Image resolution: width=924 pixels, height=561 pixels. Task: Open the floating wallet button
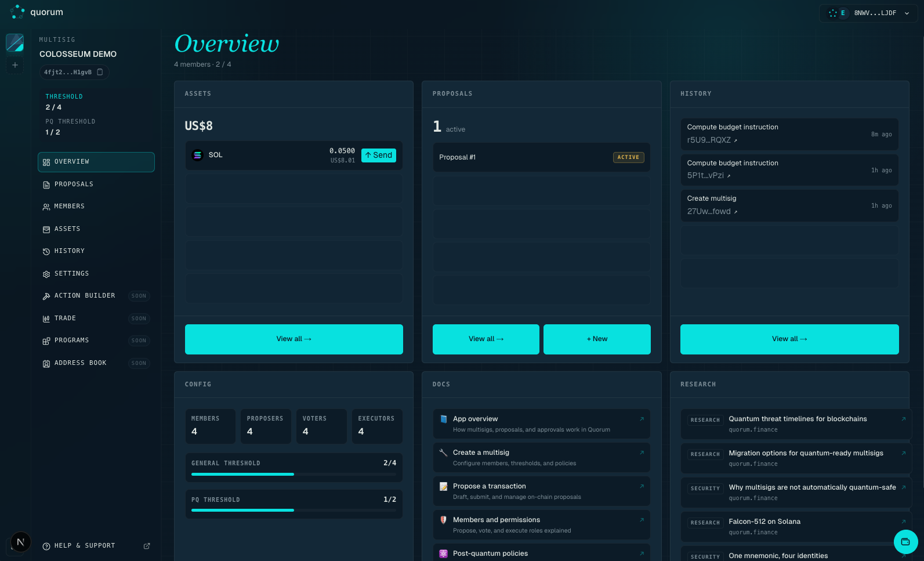[905, 542]
